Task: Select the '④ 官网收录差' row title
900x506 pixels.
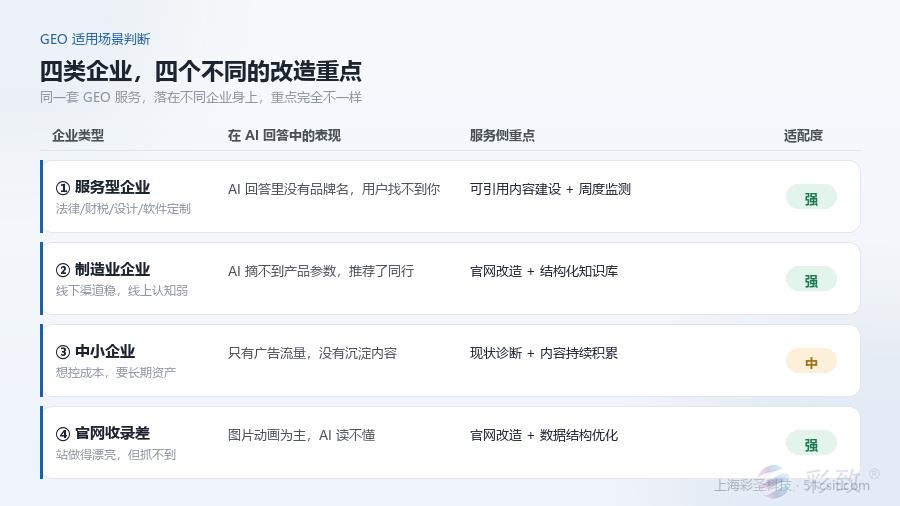Action: pos(103,433)
